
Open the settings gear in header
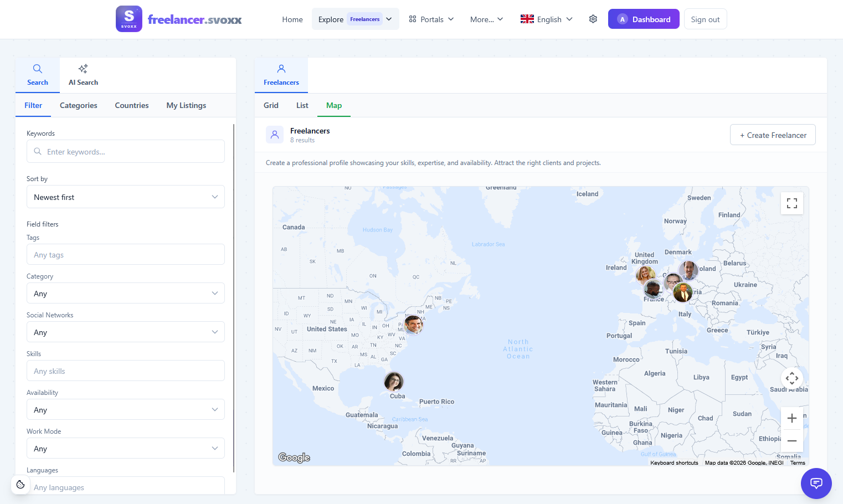[x=593, y=19]
